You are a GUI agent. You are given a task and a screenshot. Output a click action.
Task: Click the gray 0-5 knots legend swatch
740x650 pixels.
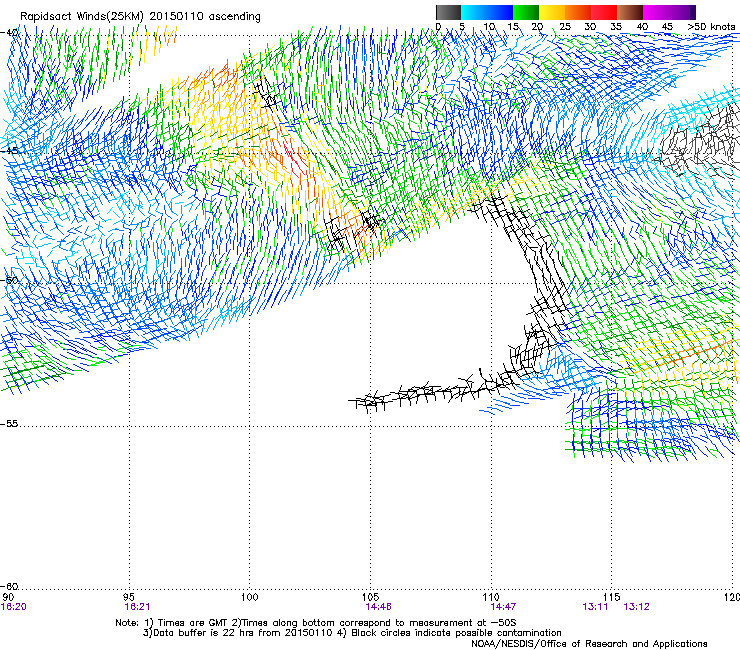[448, 12]
